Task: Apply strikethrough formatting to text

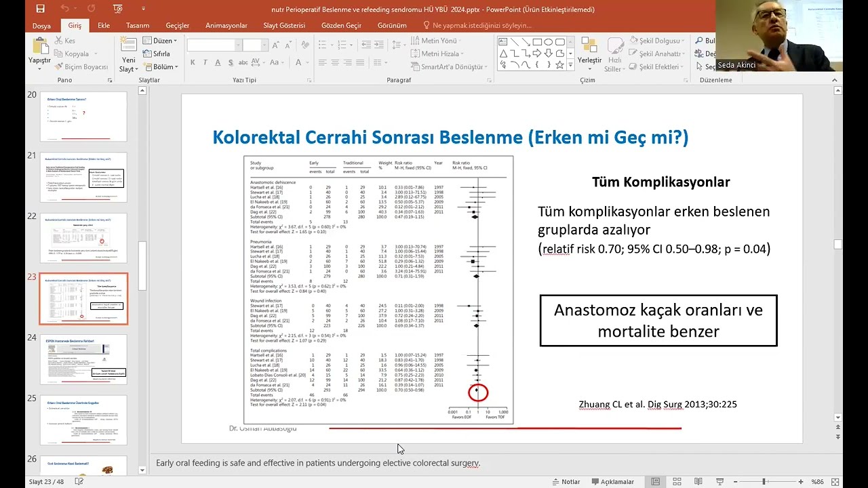Action: (243, 62)
